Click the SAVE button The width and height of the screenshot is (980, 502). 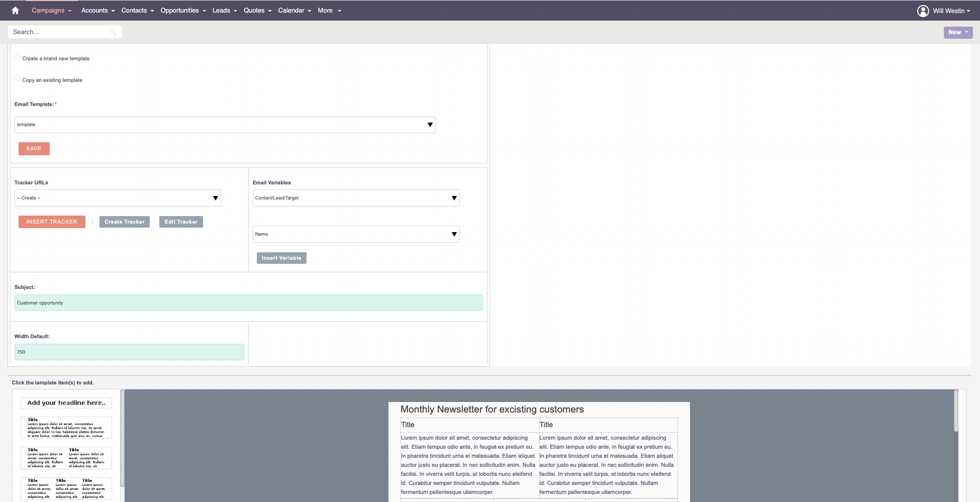tap(34, 149)
